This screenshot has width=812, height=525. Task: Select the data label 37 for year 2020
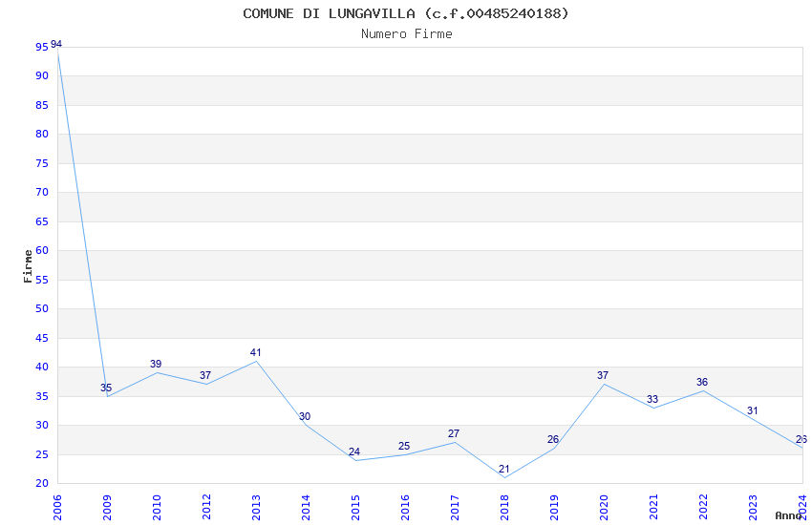point(603,375)
